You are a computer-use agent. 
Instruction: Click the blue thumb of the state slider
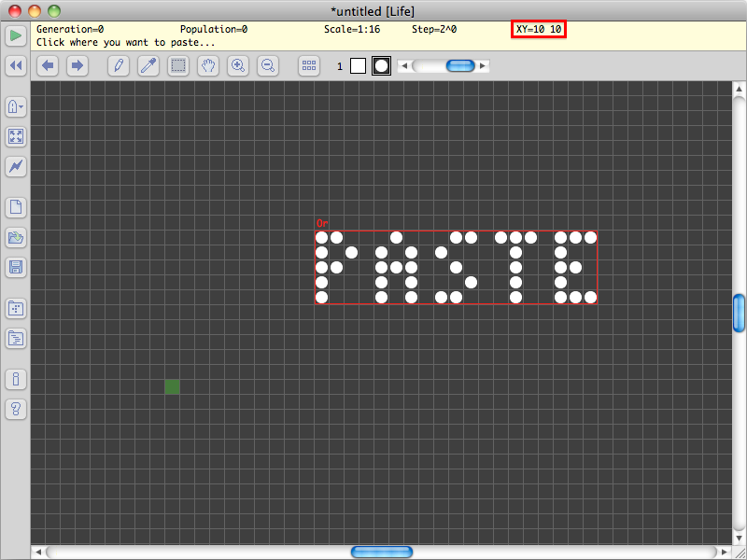pos(460,65)
